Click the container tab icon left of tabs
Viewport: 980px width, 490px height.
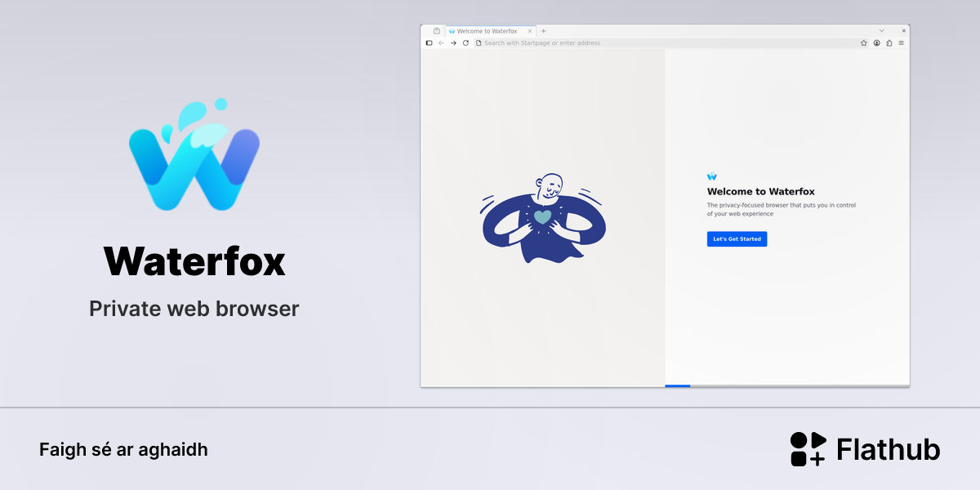(437, 31)
